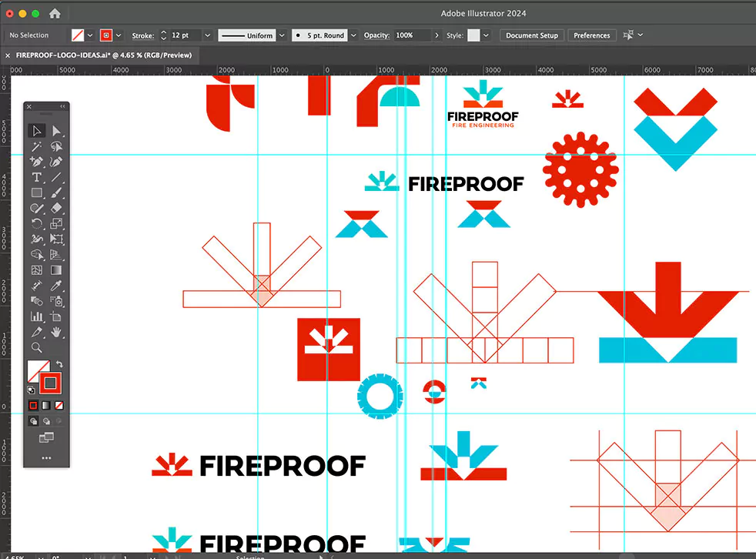This screenshot has height=559, width=756.
Task: Activate the Eraser tool
Action: [x=56, y=208]
